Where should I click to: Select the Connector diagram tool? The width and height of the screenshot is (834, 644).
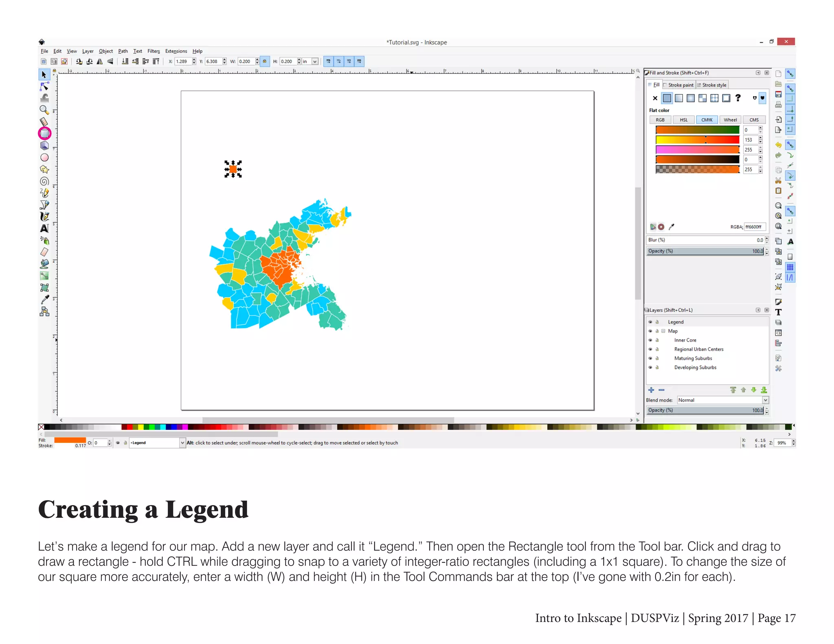(44, 311)
